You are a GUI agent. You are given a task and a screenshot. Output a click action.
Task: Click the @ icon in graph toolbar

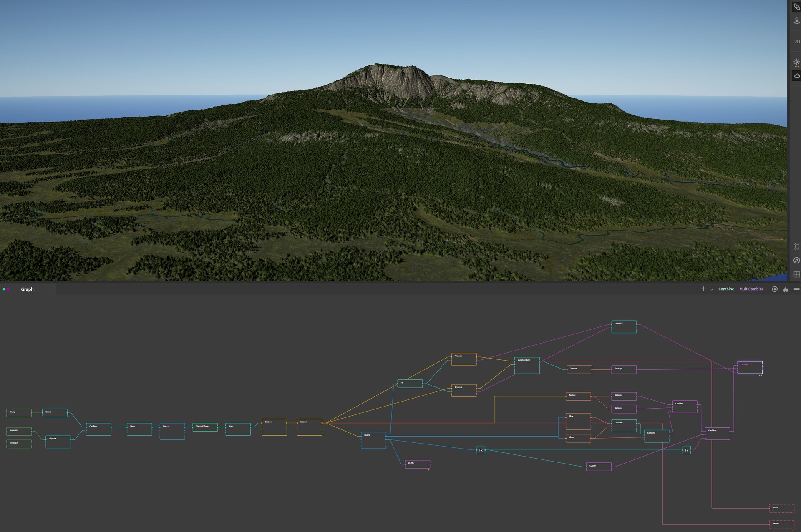tap(775, 289)
